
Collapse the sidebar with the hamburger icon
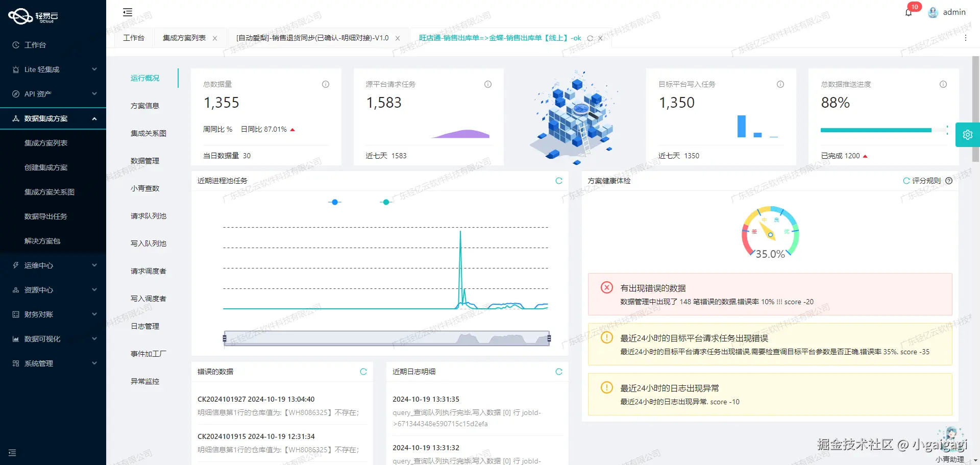click(x=127, y=12)
